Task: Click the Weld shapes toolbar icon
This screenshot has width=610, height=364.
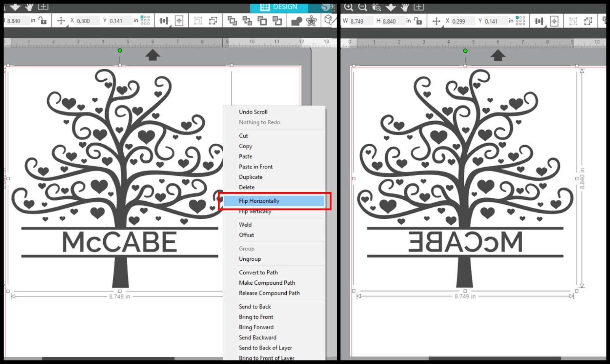Action: click(x=296, y=21)
